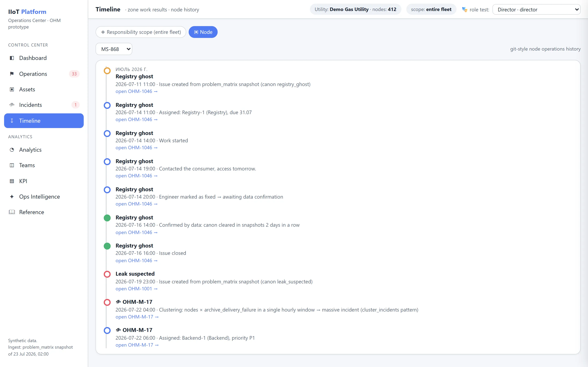Click the Analytics pie chart icon
588x367 pixels.
point(12,150)
